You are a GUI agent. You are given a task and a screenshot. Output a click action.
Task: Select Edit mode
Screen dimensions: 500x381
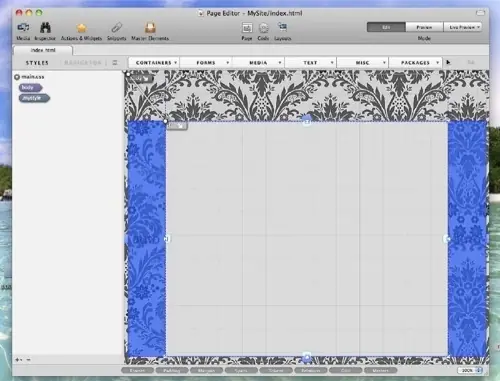(x=386, y=27)
